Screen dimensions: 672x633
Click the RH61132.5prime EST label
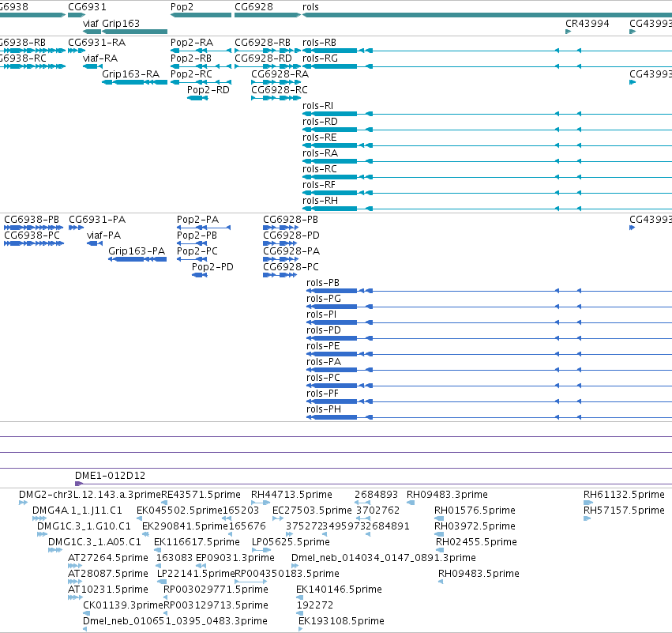click(x=624, y=495)
